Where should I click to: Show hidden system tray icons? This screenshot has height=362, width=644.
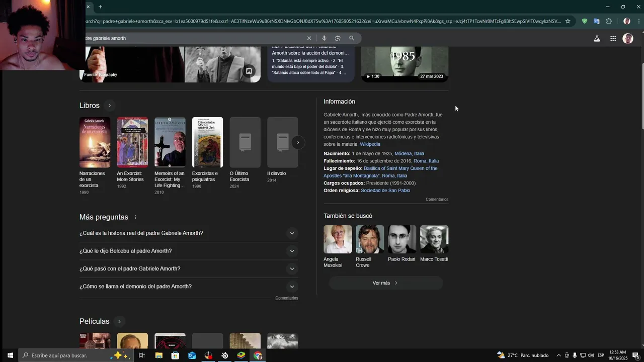coord(558,355)
